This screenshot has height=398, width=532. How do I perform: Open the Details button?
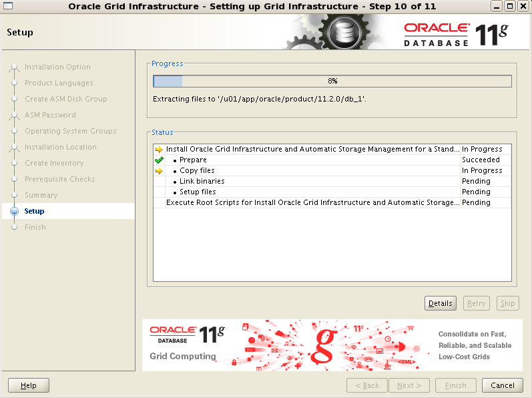point(440,303)
